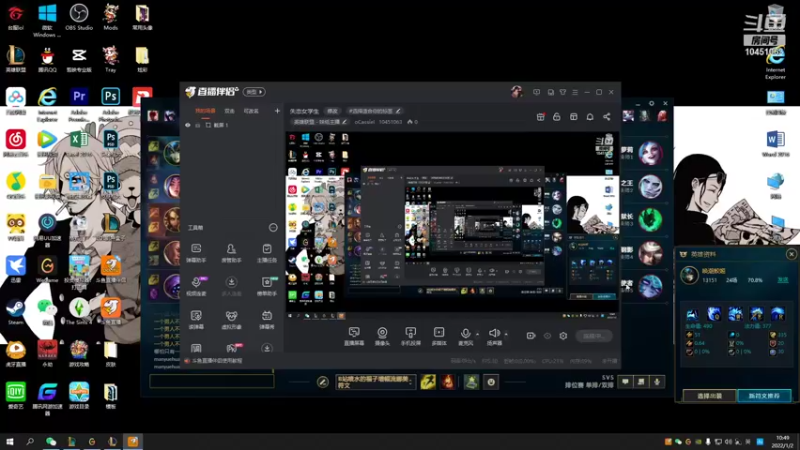Switch to the first orange scene tab
The height and width of the screenshot is (450, 800).
206,111
